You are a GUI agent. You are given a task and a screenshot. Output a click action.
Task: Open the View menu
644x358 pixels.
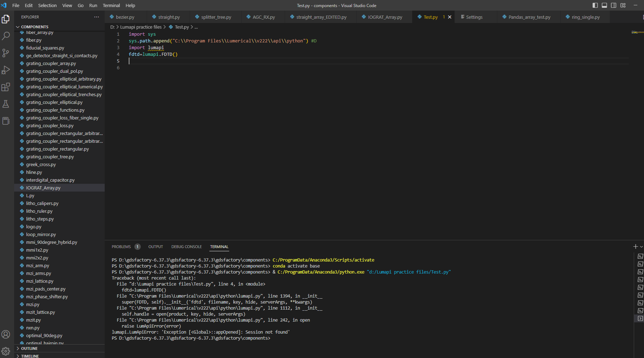coord(67,5)
